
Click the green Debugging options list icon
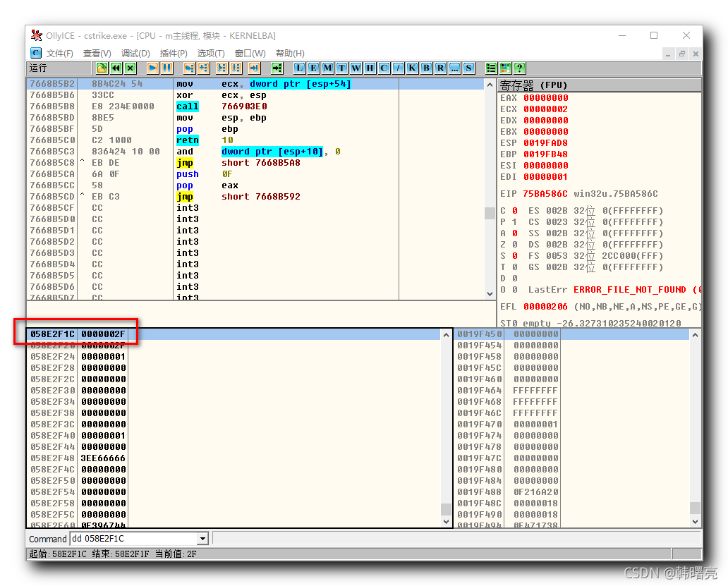(x=491, y=68)
